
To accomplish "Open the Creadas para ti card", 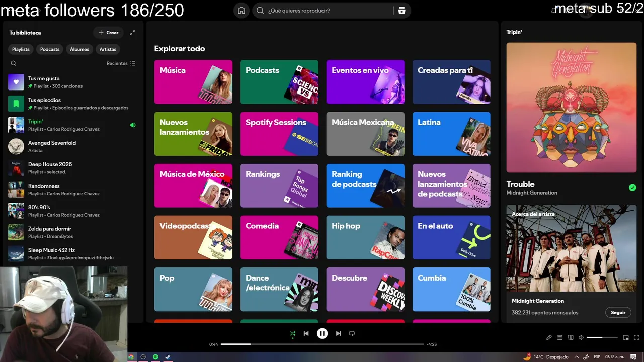I will point(451,82).
